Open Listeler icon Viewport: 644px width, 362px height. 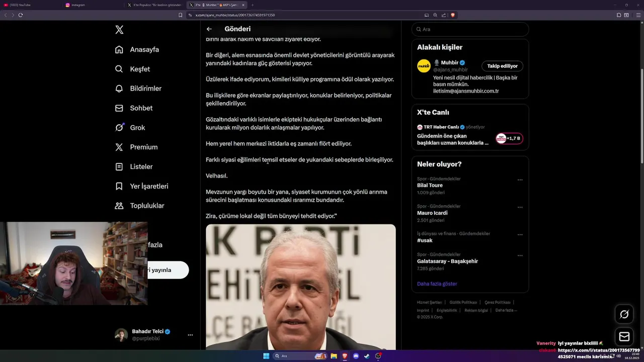[119, 166]
